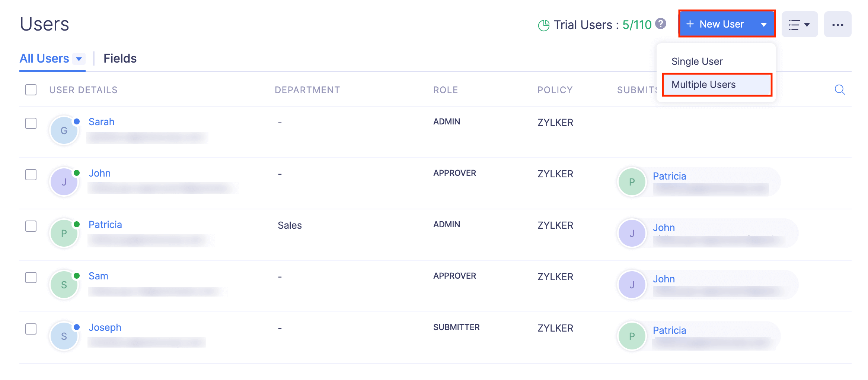Screen dimensions: 868x380
Task: Open Patricia's user profile link
Action: [105, 224]
